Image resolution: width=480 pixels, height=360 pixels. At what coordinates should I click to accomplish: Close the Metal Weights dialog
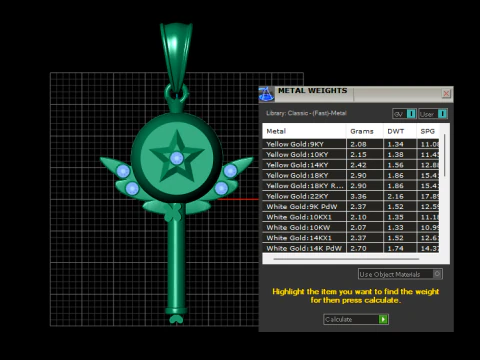pyautogui.click(x=446, y=94)
